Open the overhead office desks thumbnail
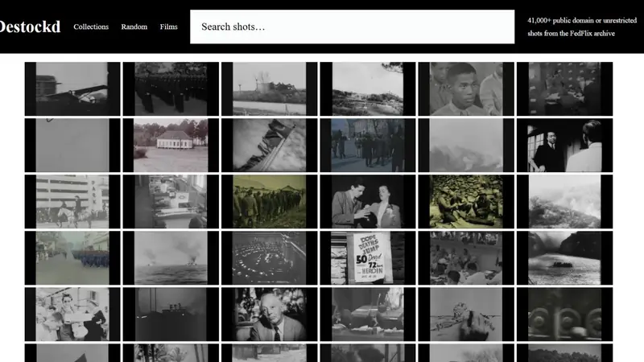644x362 pixels. (x=171, y=202)
